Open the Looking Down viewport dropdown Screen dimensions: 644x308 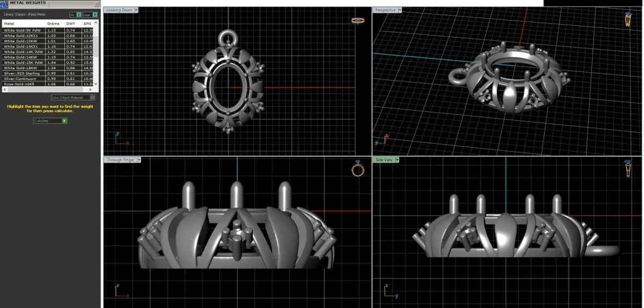click(136, 10)
